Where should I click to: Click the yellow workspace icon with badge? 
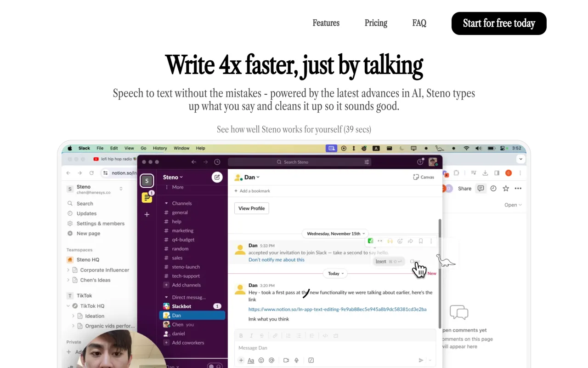click(147, 198)
